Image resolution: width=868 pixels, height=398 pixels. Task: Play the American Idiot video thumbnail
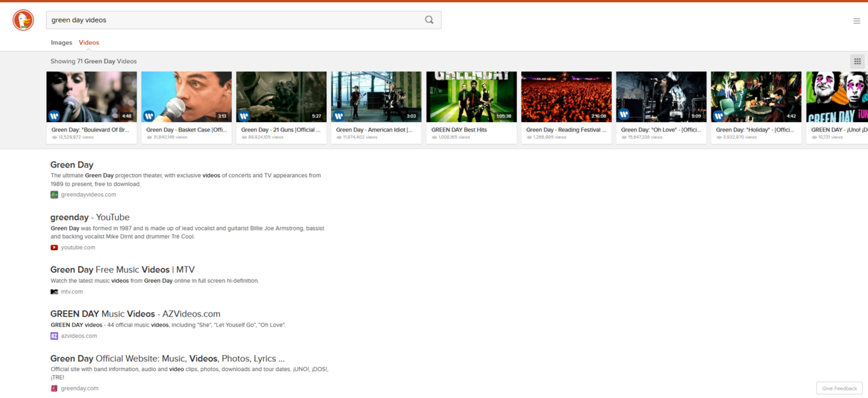pos(376,97)
